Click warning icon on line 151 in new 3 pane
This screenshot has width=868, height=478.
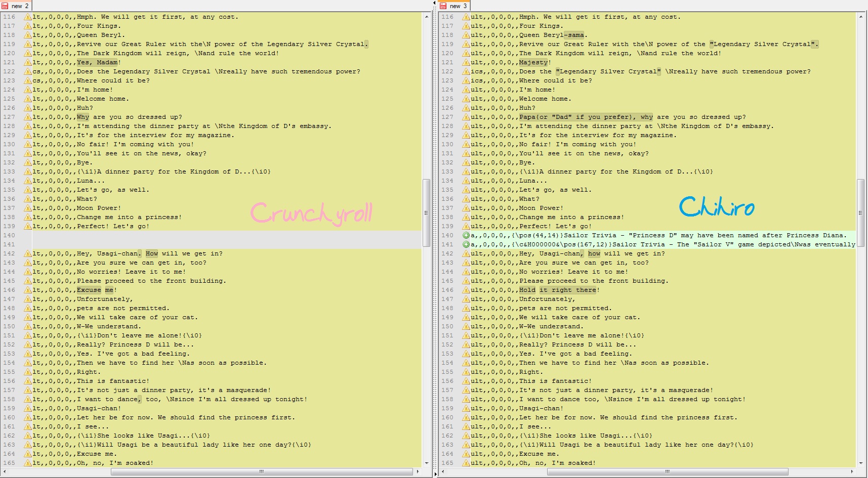[x=466, y=335]
